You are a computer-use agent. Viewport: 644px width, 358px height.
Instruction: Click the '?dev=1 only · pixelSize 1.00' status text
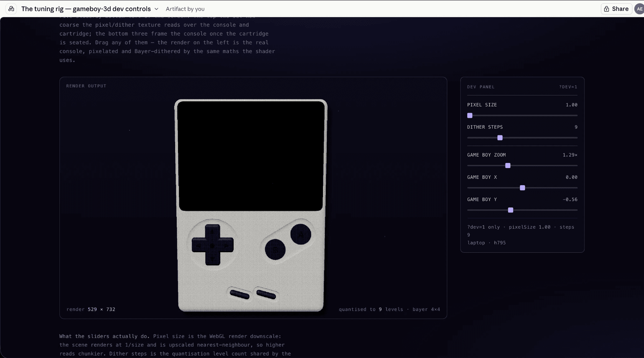click(x=509, y=227)
